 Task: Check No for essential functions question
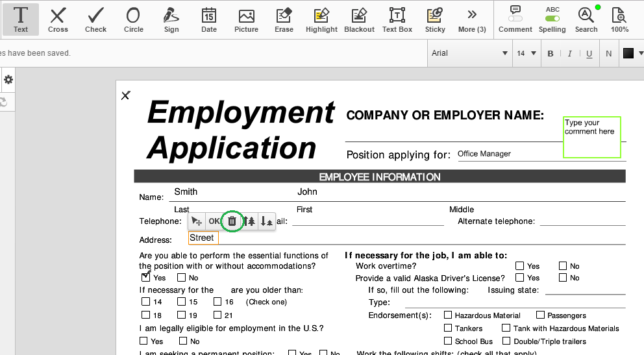coord(182,277)
